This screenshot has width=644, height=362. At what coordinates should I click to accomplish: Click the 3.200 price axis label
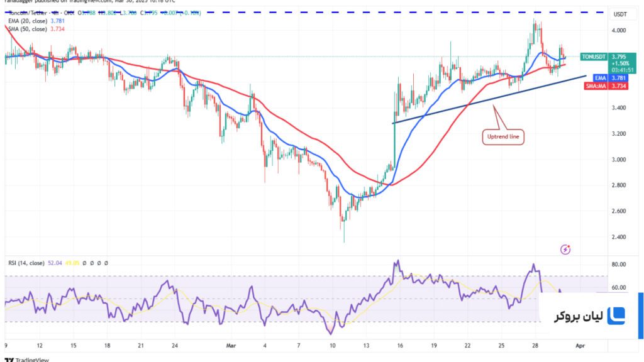[x=619, y=134]
